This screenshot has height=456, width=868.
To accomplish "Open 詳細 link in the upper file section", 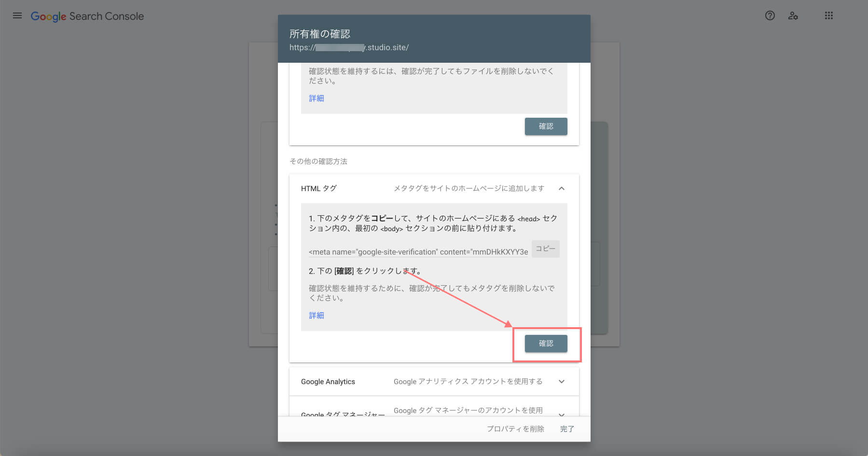I will tap(317, 98).
